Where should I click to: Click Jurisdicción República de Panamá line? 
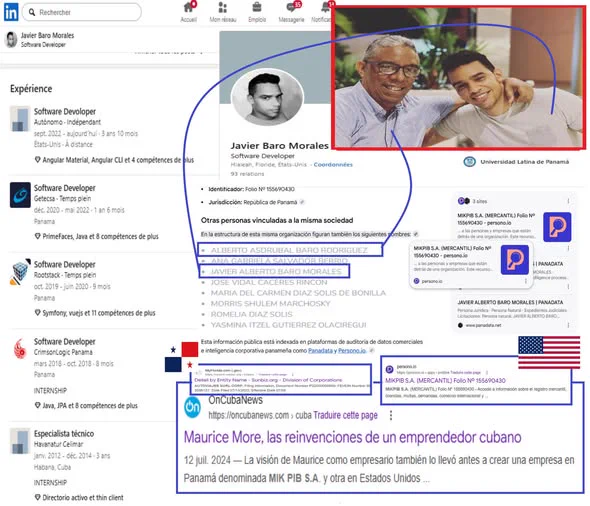[x=252, y=202]
